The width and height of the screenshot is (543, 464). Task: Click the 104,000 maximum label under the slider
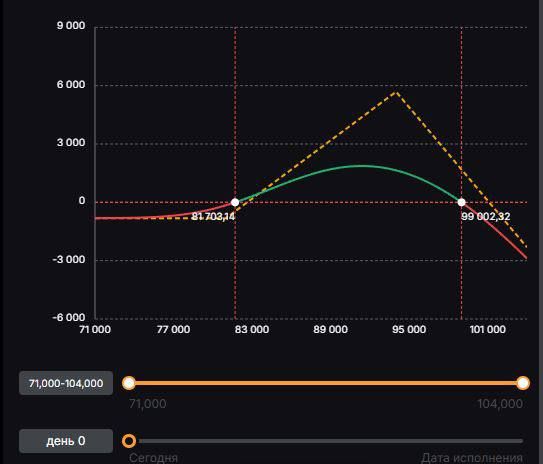pos(500,404)
